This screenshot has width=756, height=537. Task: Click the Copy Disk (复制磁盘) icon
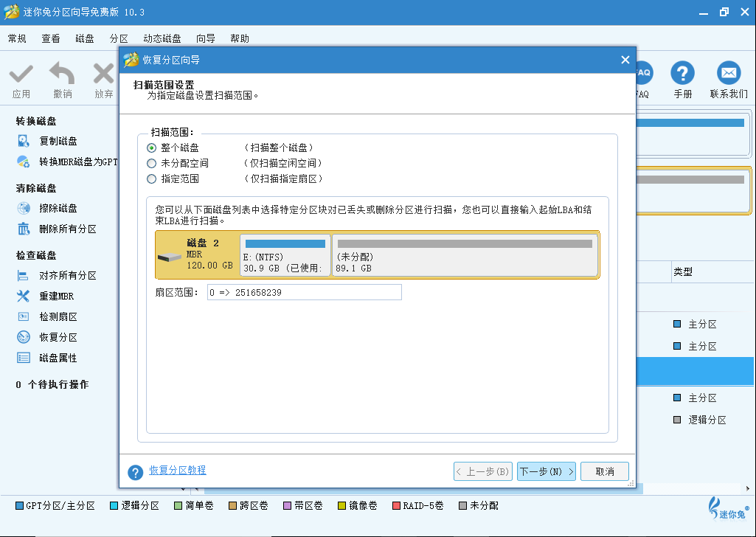click(x=23, y=141)
